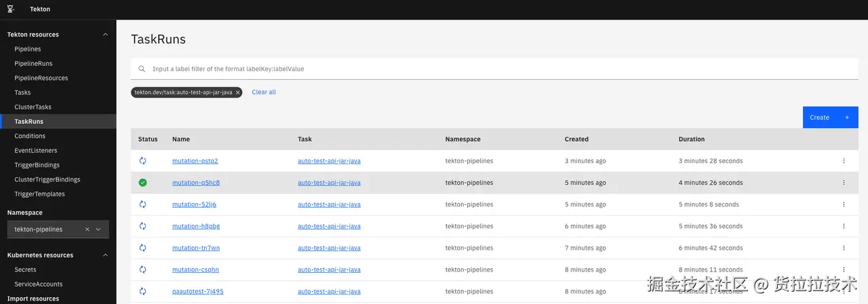Click the '4 minutes 26 seconds' duration cell
868x304 pixels.
pyautogui.click(x=711, y=183)
